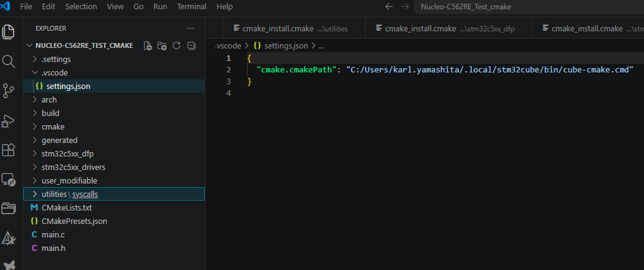Viewport: 644px width, 270px height.
Task: Collapse all folders in Explorer
Action: pyautogui.click(x=191, y=46)
